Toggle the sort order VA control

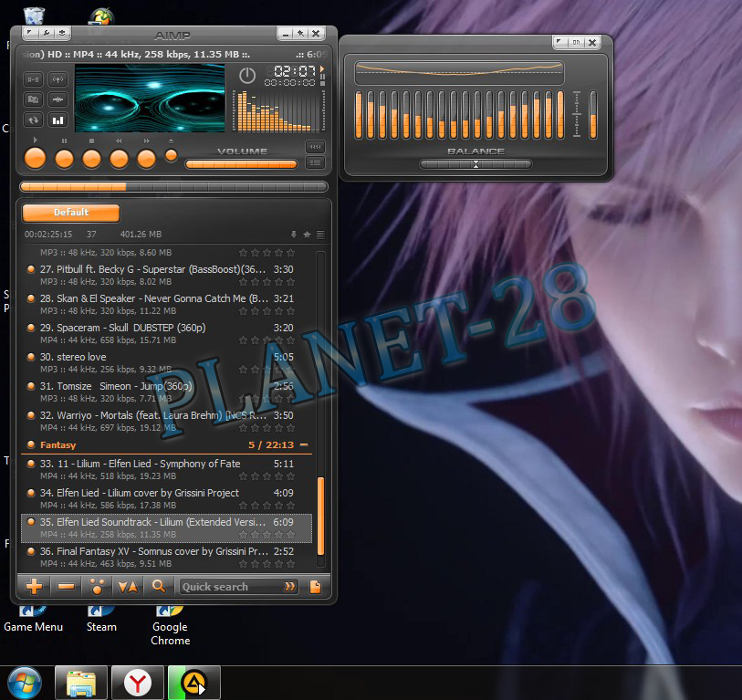[x=128, y=586]
